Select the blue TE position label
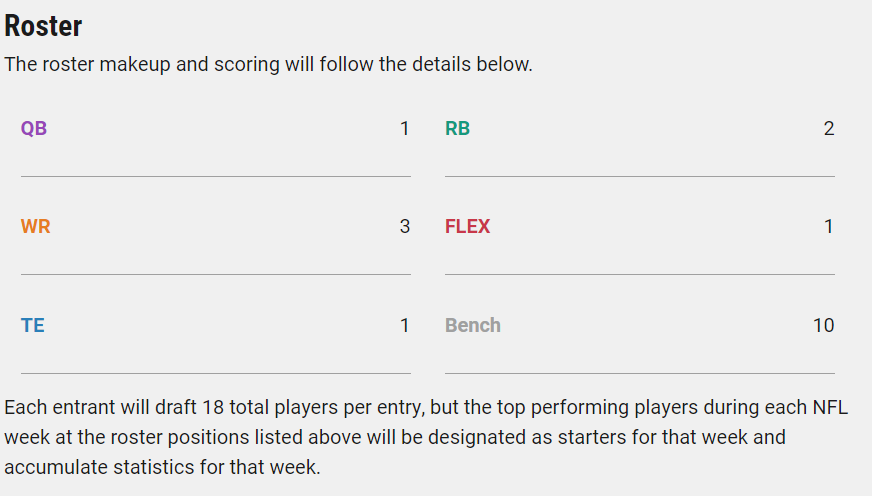The image size is (872, 496). click(33, 325)
